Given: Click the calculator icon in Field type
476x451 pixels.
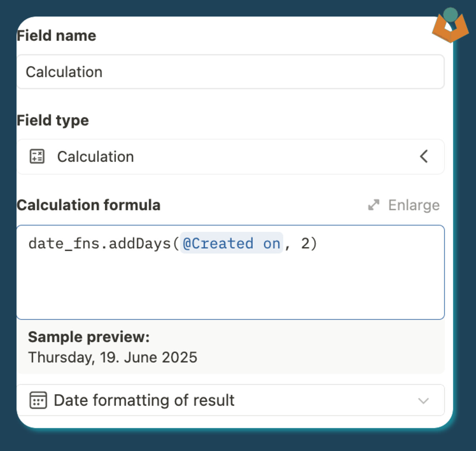Looking at the screenshot, I should point(37,156).
